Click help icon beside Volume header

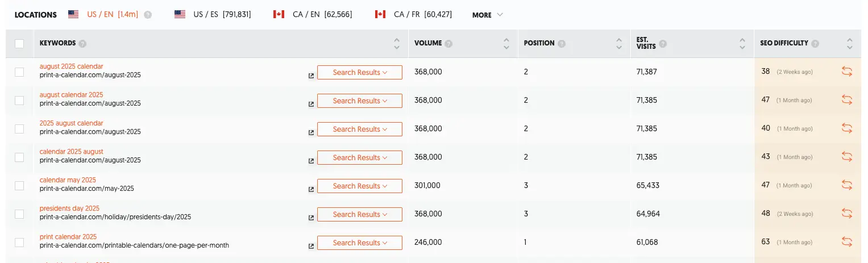coord(449,44)
